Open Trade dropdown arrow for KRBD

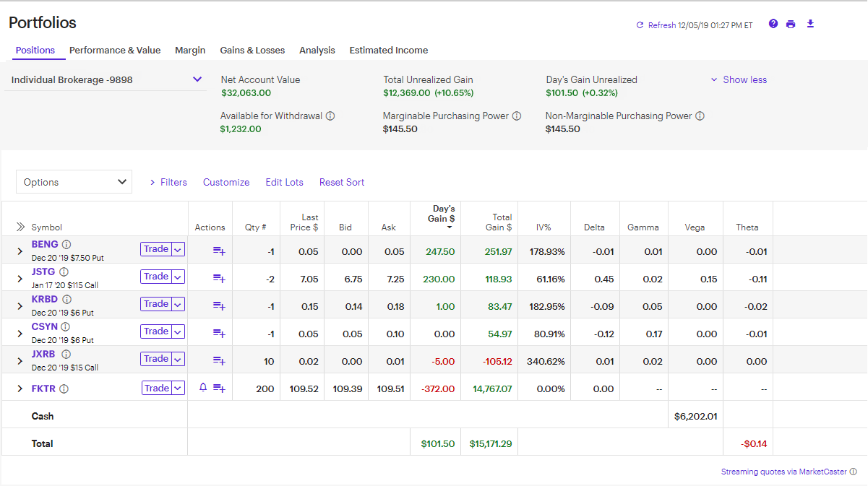click(x=179, y=304)
